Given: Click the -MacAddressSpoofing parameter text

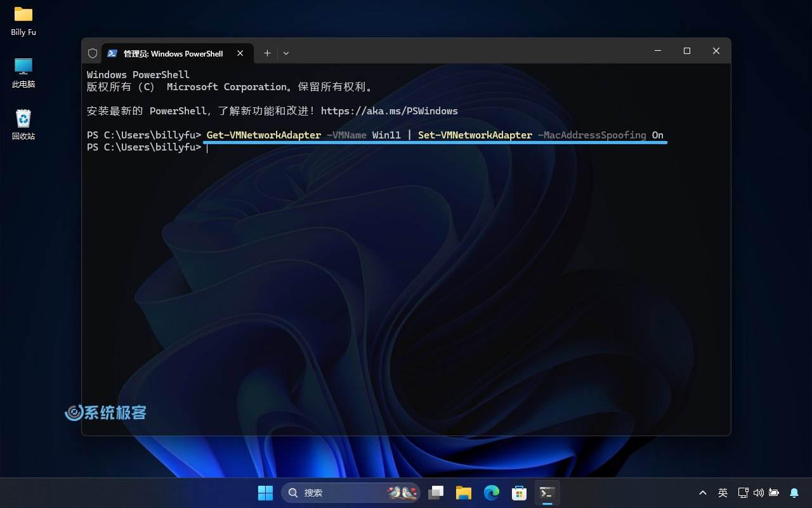Looking at the screenshot, I should tap(592, 135).
